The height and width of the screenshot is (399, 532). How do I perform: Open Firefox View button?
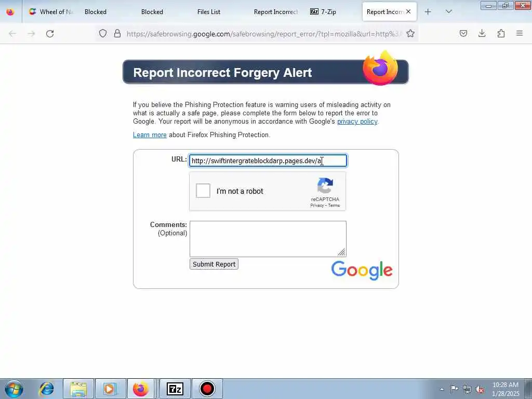click(x=10, y=12)
